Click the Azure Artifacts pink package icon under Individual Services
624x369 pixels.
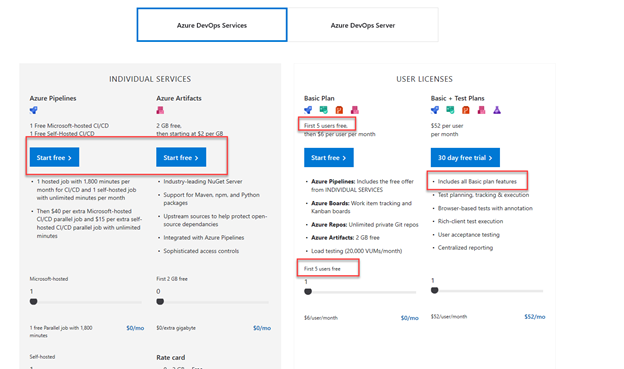click(x=160, y=110)
